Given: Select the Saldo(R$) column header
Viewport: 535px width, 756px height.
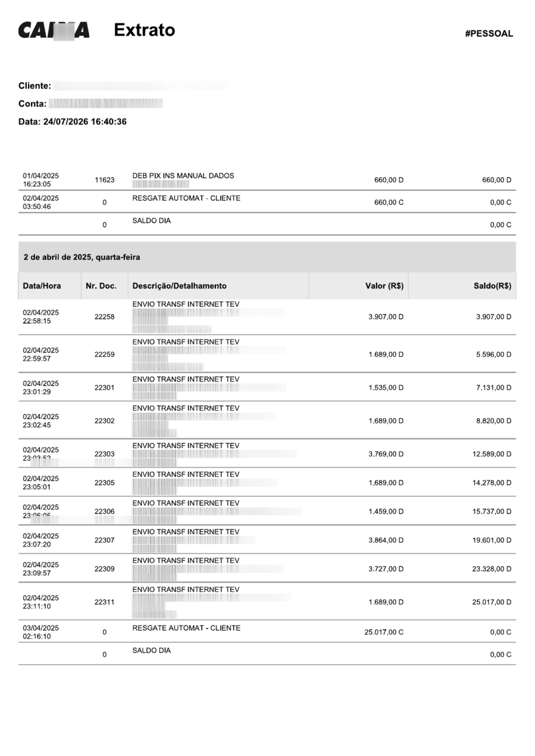Looking at the screenshot, I should 492,286.
